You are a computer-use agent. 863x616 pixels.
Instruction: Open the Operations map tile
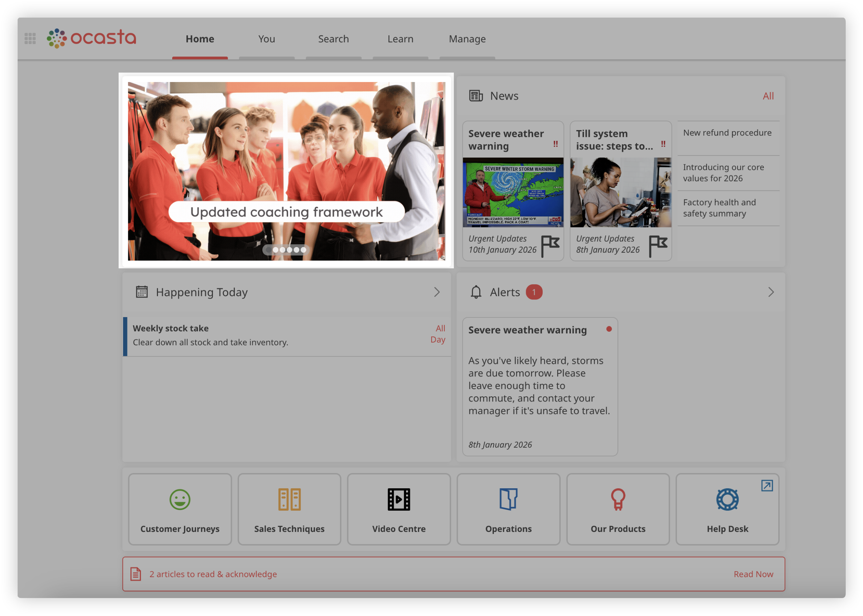(x=508, y=509)
